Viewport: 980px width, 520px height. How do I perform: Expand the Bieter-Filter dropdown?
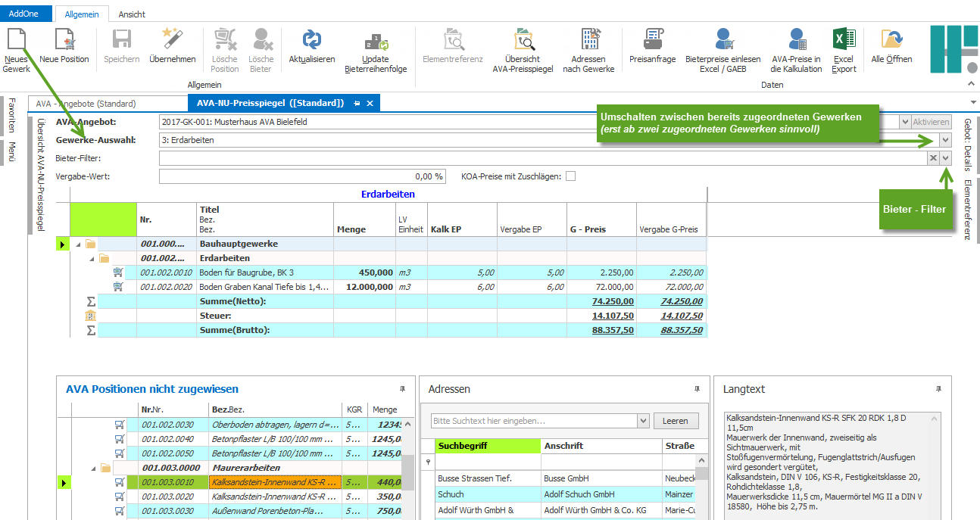tap(945, 158)
